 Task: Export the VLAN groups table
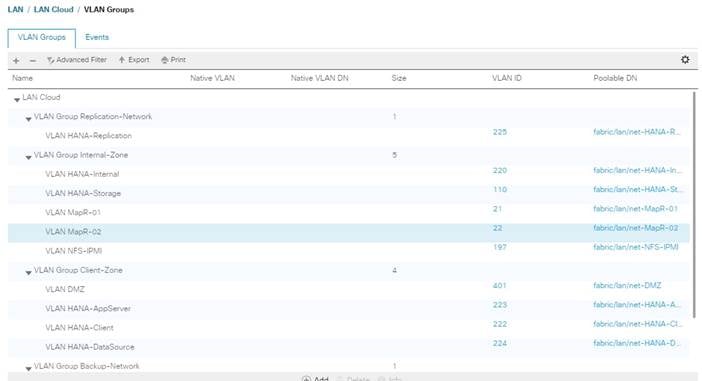coord(134,60)
